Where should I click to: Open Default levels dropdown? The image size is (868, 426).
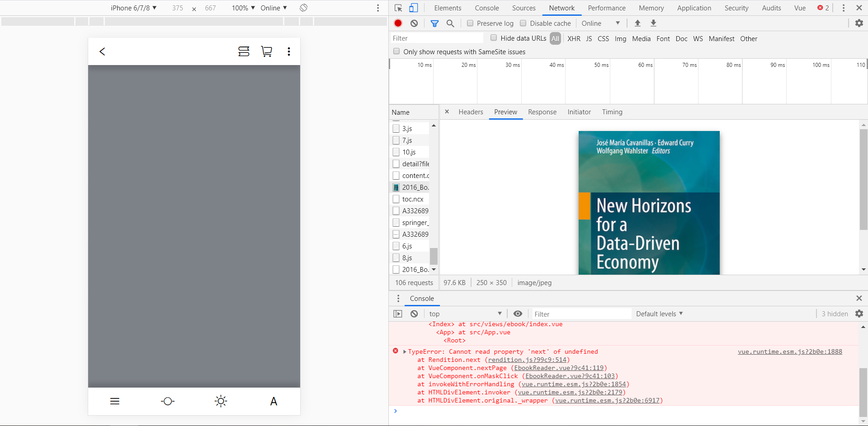pyautogui.click(x=659, y=314)
